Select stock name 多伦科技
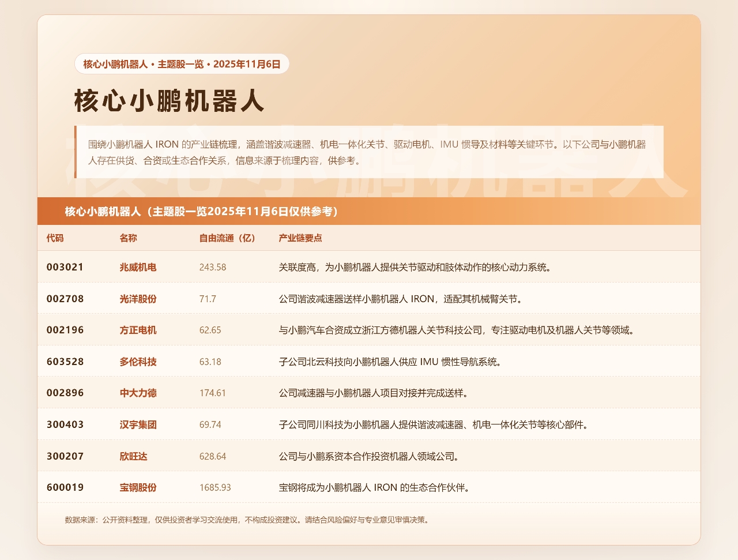This screenshot has width=738, height=560. click(138, 362)
